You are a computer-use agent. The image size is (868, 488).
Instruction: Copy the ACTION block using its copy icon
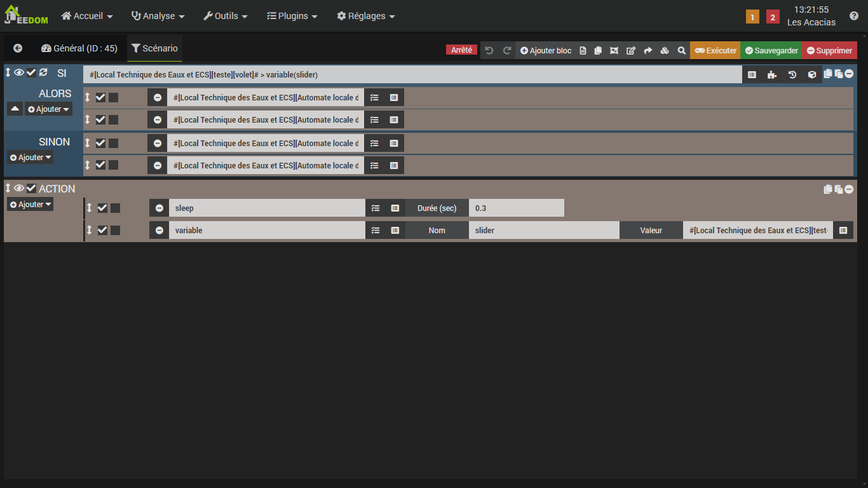pos(827,189)
